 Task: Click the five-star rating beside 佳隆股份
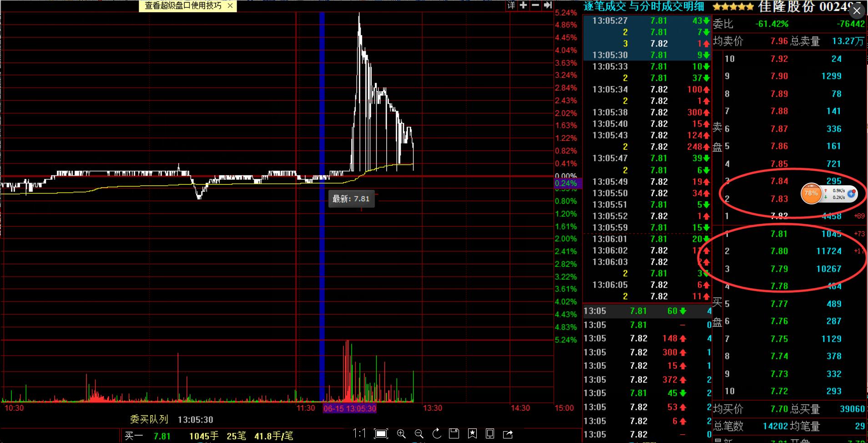point(733,6)
